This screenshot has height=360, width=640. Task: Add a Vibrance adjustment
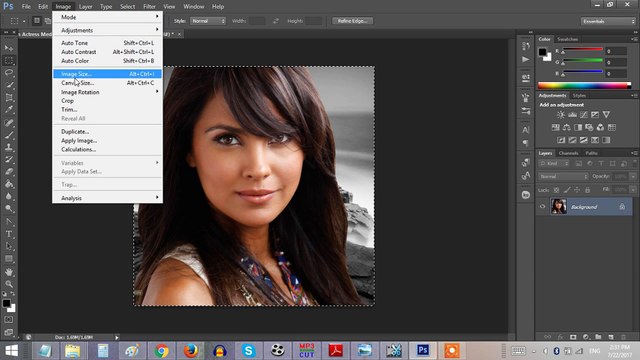pyautogui.click(x=606, y=115)
